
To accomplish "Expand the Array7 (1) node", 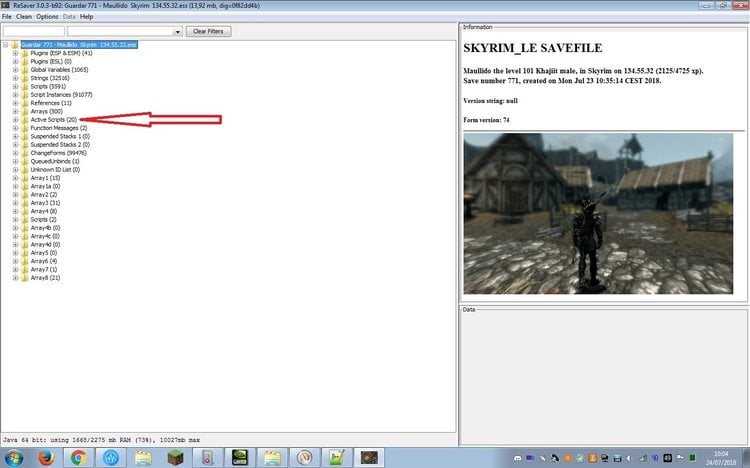I will pos(15,269).
